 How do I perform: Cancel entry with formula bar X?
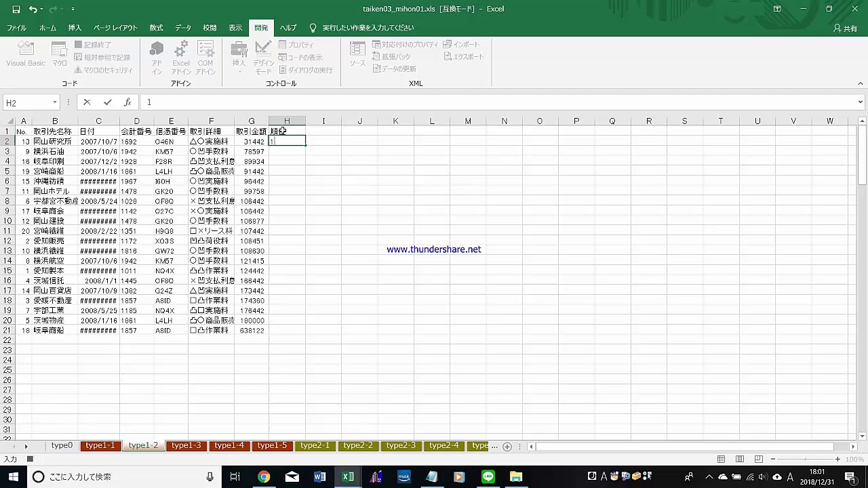tap(87, 102)
